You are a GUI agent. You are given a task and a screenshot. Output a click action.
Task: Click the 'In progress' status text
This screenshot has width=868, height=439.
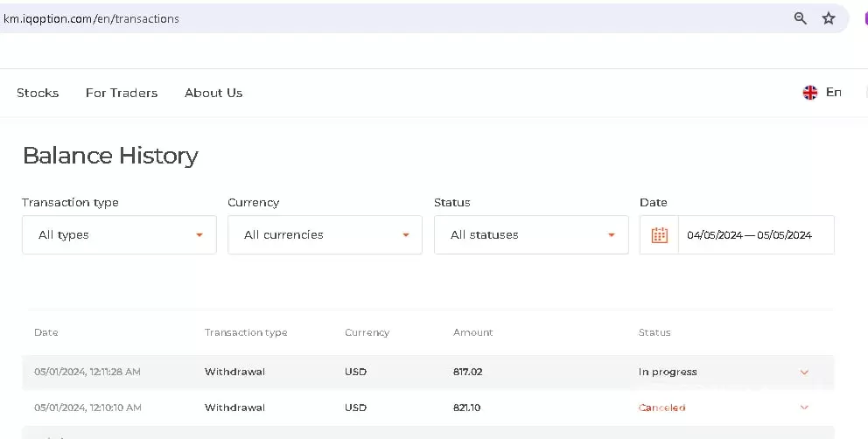click(668, 372)
